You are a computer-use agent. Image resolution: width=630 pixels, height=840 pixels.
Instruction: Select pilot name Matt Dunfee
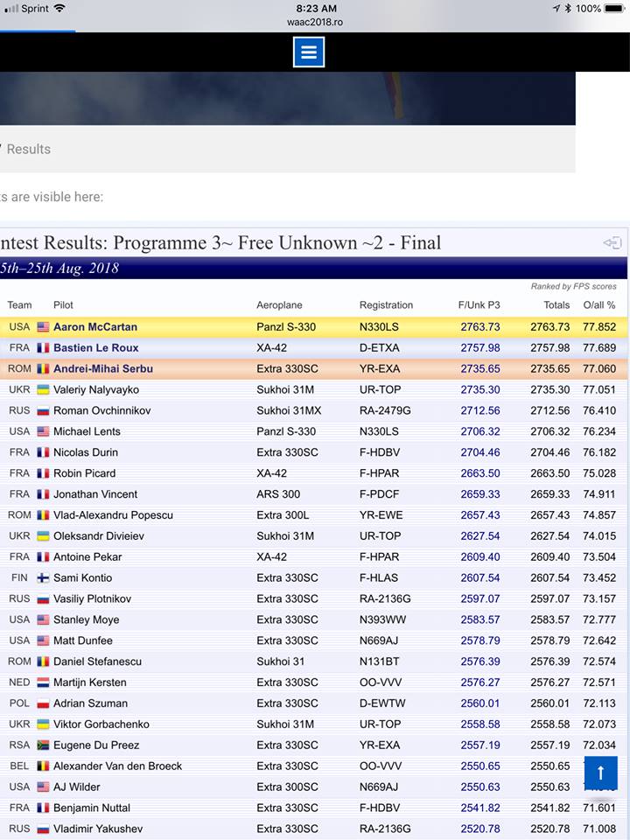(x=83, y=640)
